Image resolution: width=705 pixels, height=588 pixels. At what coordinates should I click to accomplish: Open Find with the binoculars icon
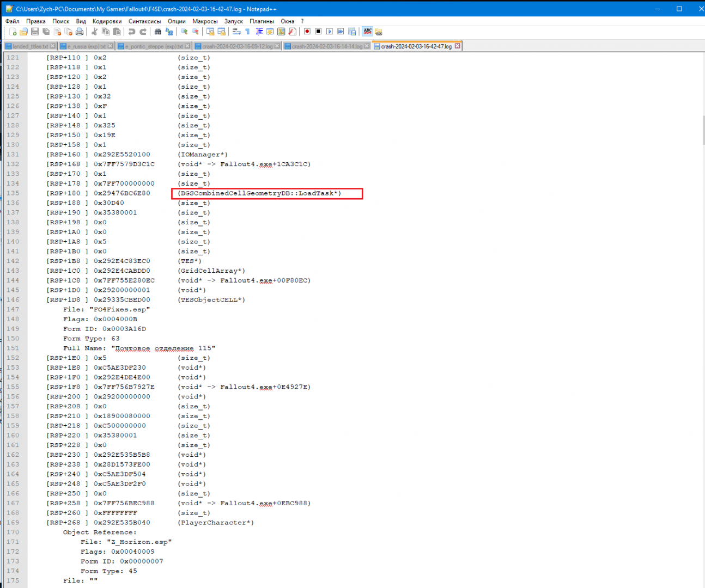point(158,32)
